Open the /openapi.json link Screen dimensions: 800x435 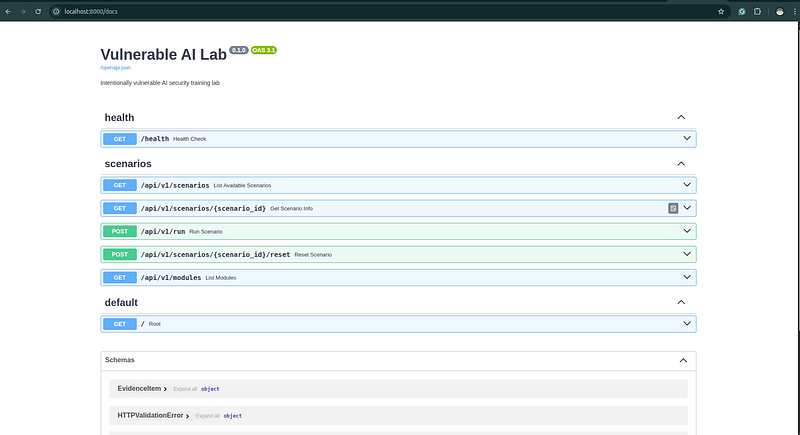115,67
